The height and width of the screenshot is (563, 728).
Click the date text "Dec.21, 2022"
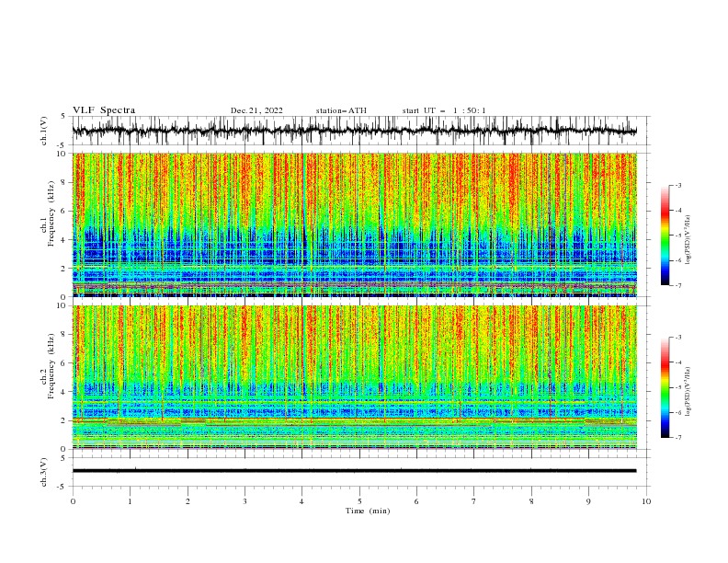(x=256, y=110)
